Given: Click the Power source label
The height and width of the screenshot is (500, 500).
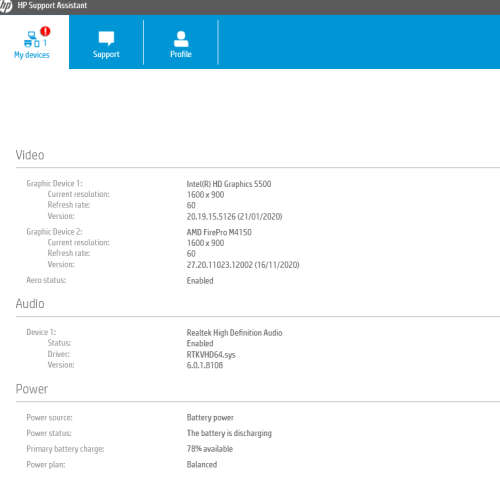Looking at the screenshot, I should coord(49,418).
